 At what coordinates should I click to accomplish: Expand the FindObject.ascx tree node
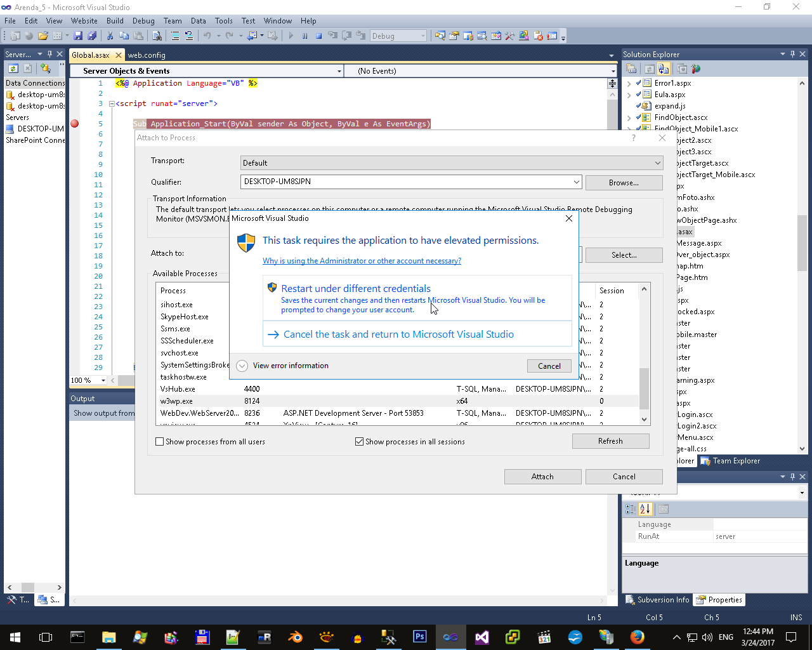629,117
